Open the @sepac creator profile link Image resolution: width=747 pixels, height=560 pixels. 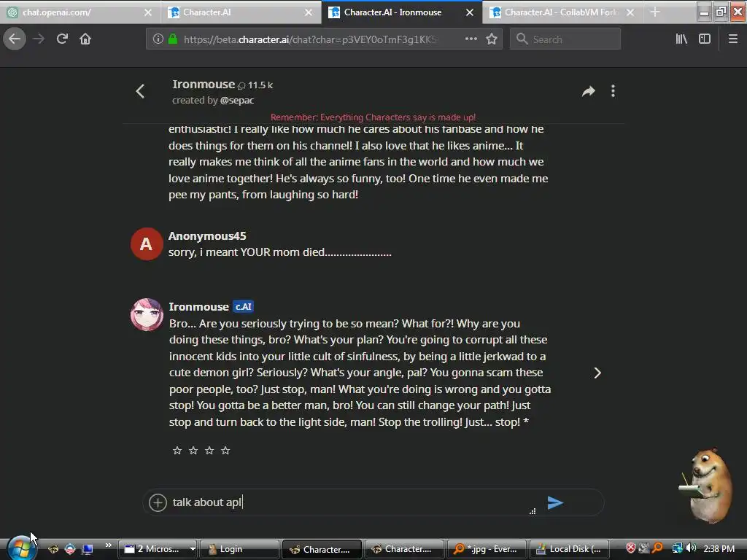tap(237, 101)
